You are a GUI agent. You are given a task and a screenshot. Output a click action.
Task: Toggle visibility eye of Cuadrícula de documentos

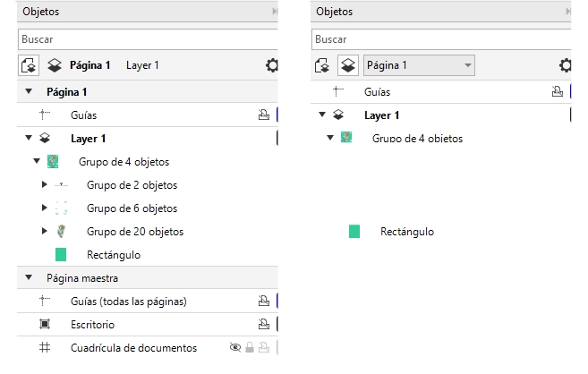point(235,347)
